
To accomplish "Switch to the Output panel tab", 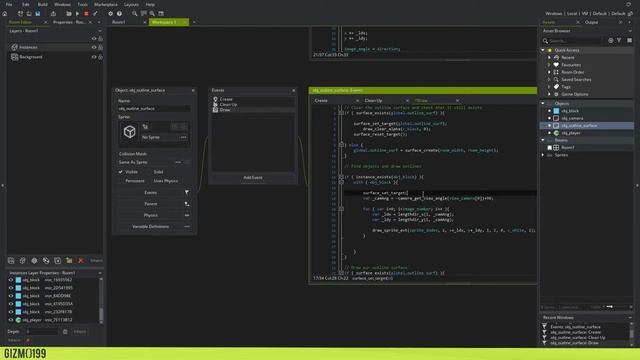I will [x=591, y=22].
